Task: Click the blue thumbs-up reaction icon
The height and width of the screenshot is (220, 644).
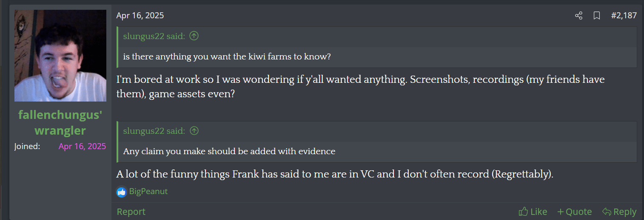Action: (122, 192)
